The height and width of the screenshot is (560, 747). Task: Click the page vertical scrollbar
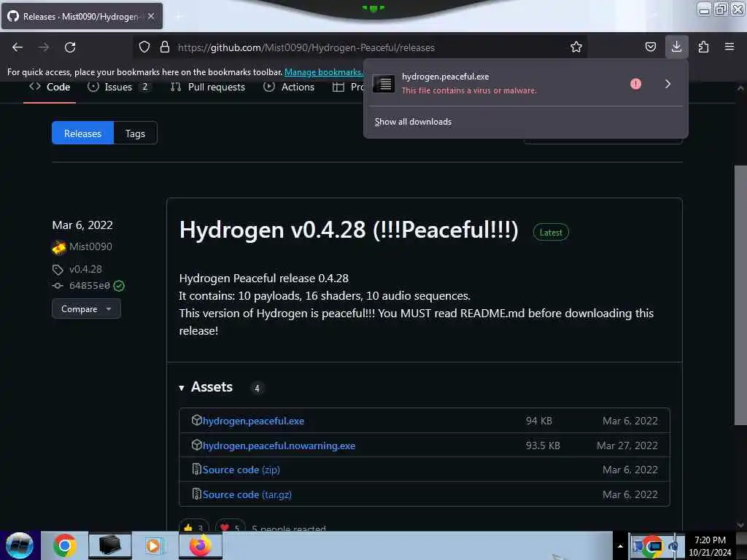740,295
